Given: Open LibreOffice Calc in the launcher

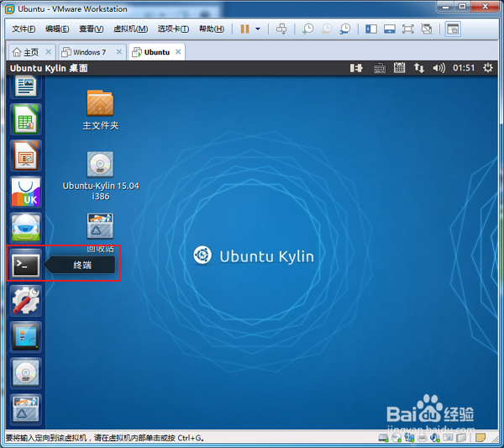Looking at the screenshot, I should pyautogui.click(x=26, y=119).
